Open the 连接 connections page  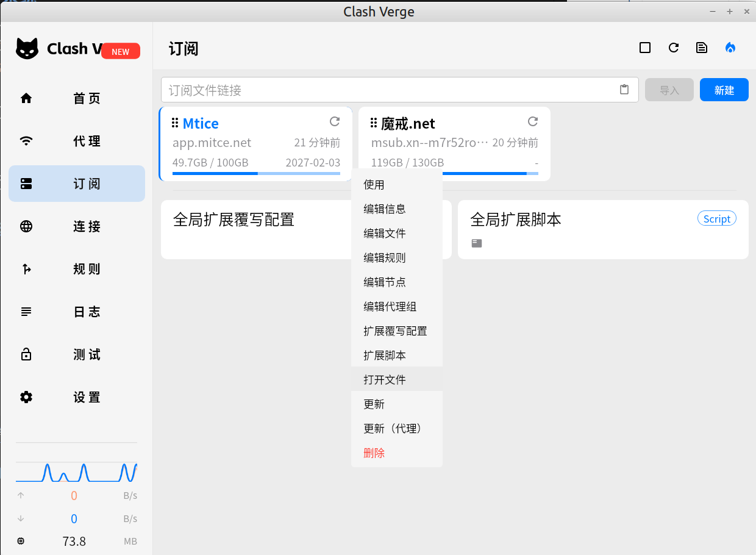[77, 226]
